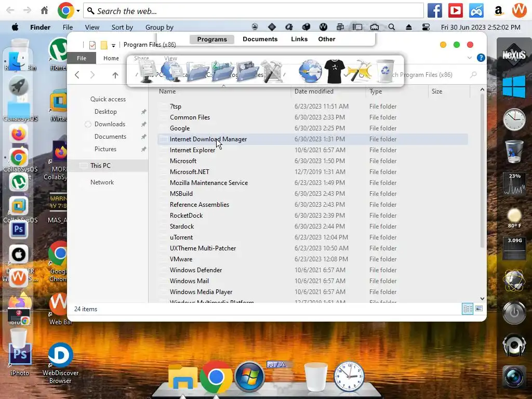This screenshot has height=399, width=532.
Task: Focus the Search the web field
Action: (x=254, y=11)
